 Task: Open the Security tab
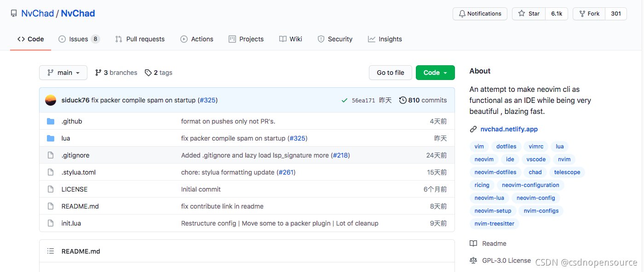point(335,39)
